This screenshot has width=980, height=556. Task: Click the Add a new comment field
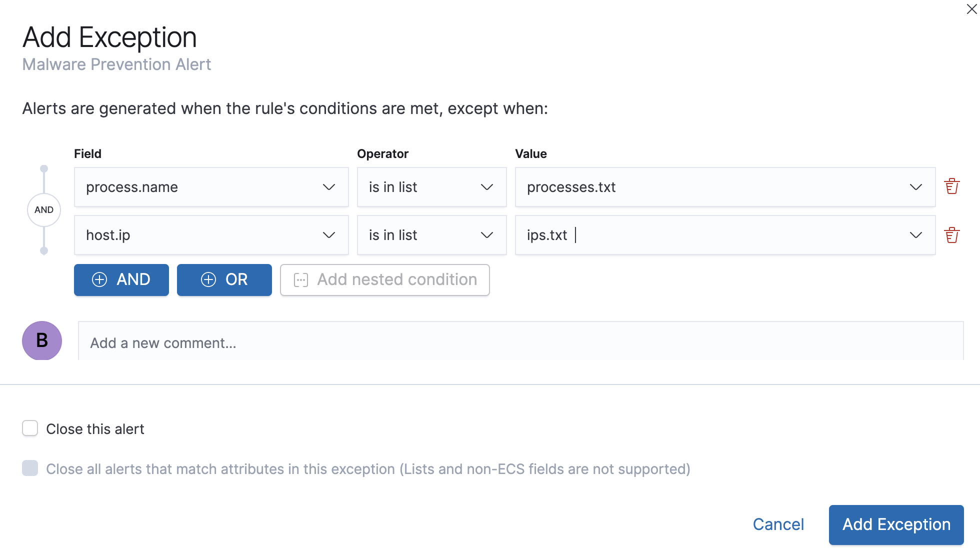click(x=350, y=342)
